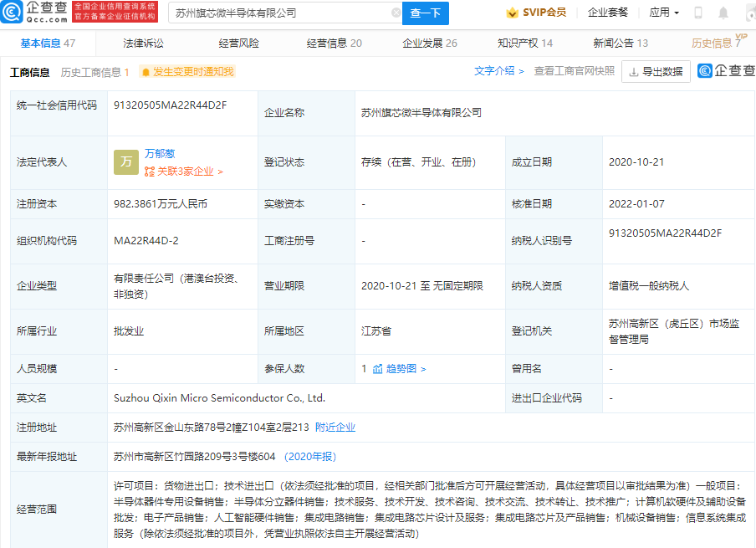Select founding date 2020-10-21 cell

(636, 162)
